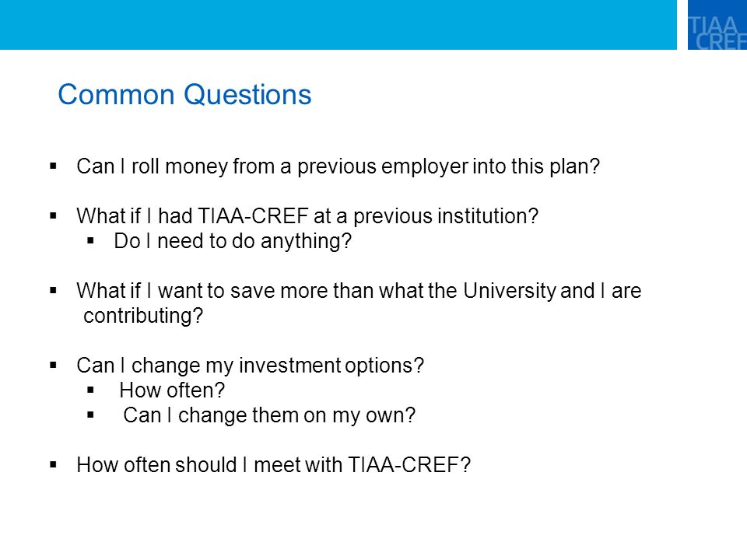Viewport: 747px width, 560px height.
Task: Click sub-bullet before 'Do I need to do anything'
Action: tap(90, 241)
